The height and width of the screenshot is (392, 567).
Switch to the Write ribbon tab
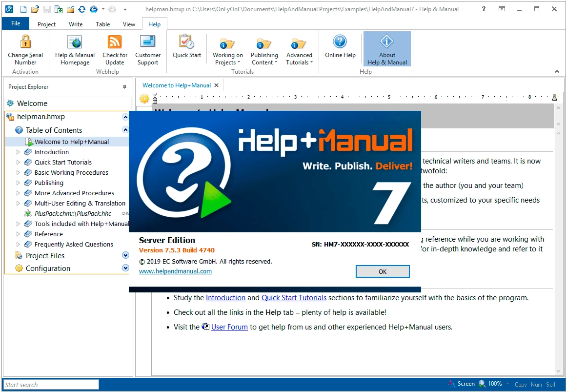point(76,24)
